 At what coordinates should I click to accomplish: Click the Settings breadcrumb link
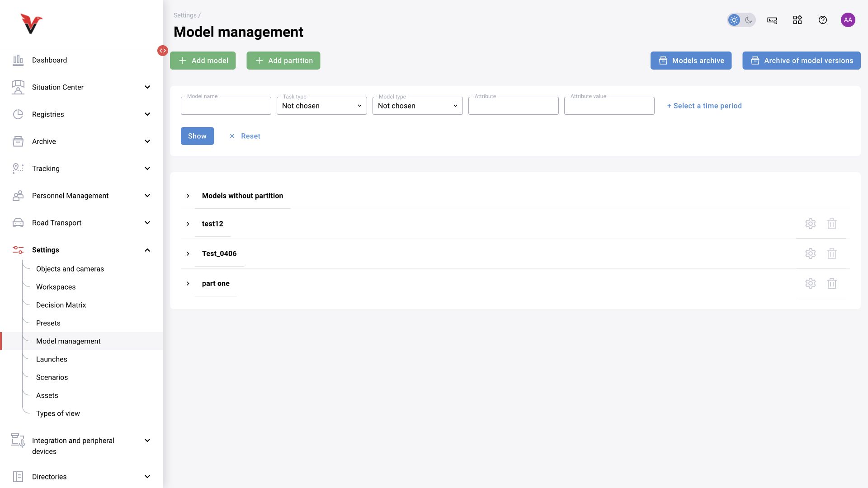point(185,15)
